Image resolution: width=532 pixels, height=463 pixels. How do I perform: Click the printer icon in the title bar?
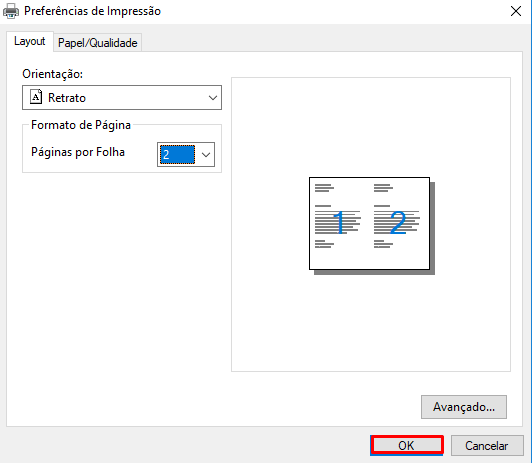pos(11,11)
